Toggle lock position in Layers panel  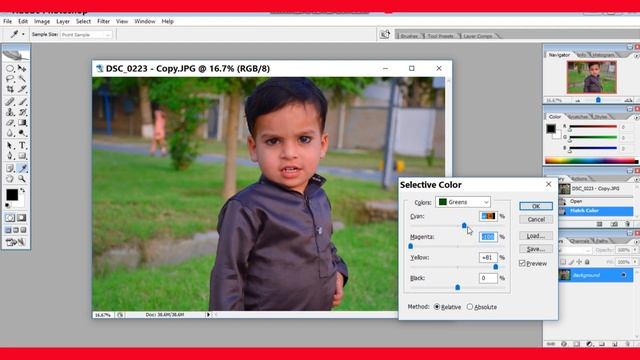click(579, 262)
